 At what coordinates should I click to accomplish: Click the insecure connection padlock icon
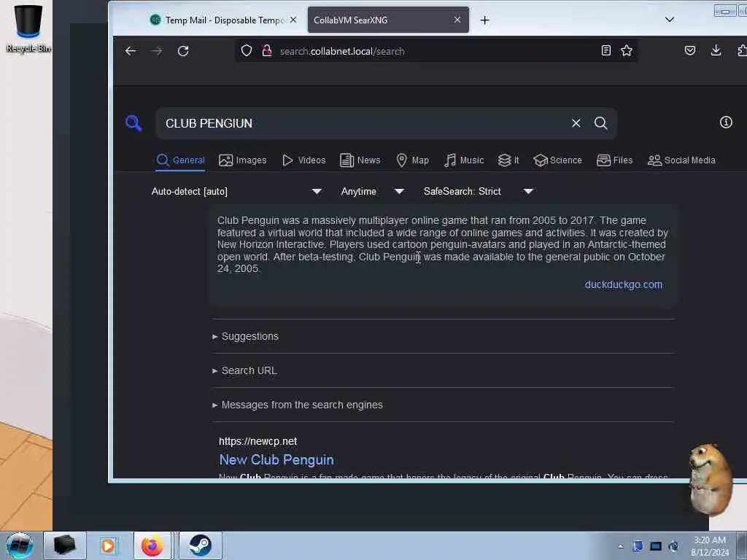267,50
